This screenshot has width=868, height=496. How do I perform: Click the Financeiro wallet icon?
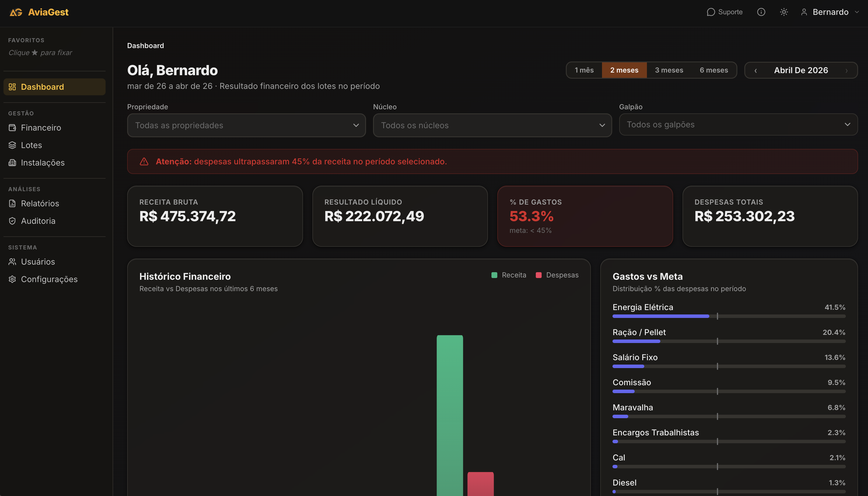click(12, 128)
